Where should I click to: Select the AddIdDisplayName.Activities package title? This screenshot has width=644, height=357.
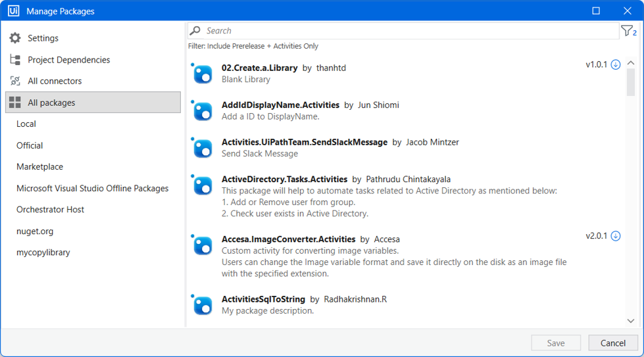(280, 105)
